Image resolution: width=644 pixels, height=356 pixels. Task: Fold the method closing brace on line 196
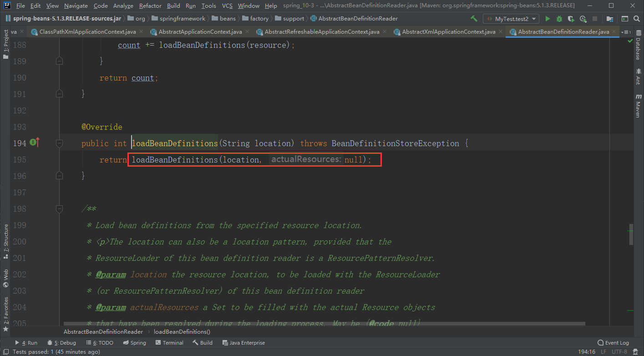click(59, 176)
